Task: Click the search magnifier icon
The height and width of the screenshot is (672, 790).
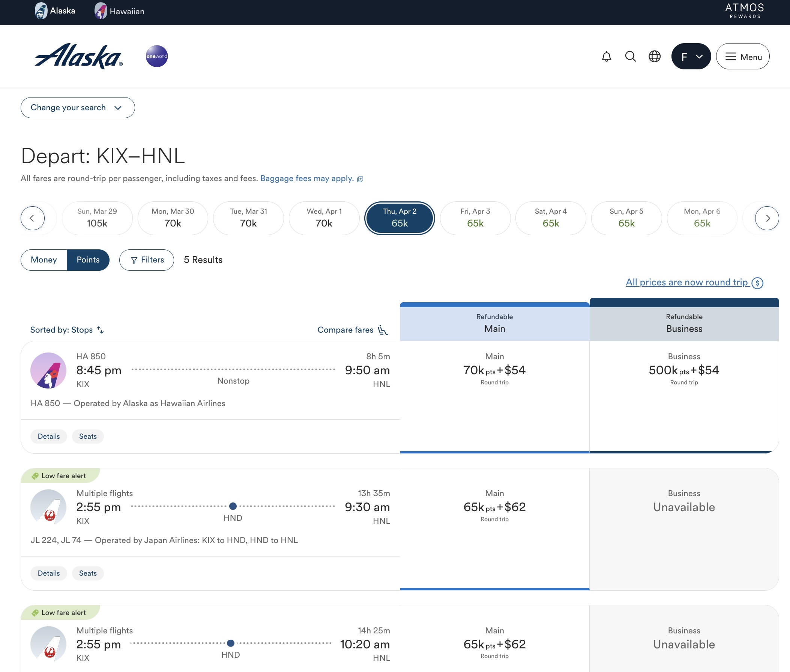Action: click(630, 56)
